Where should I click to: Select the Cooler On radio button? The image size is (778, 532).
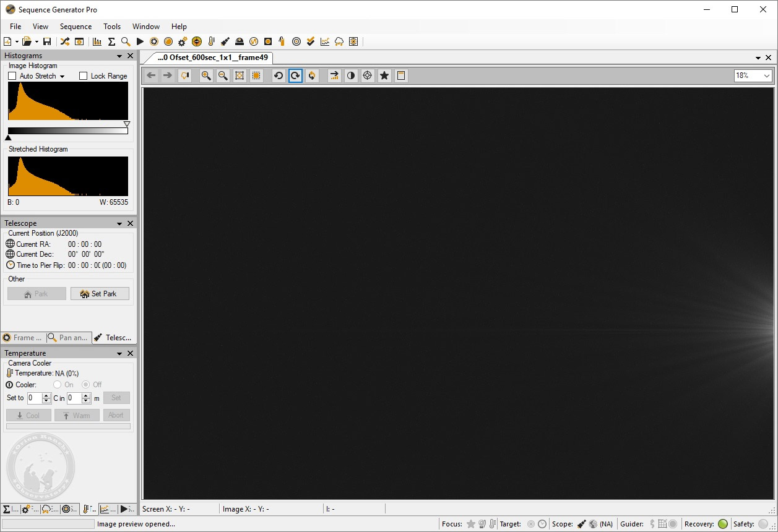(58, 385)
